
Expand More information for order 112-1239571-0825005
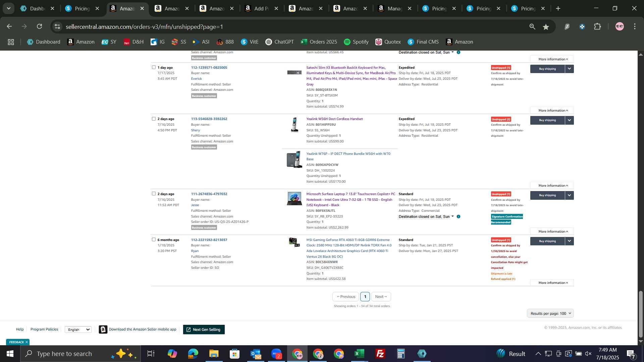(552, 110)
